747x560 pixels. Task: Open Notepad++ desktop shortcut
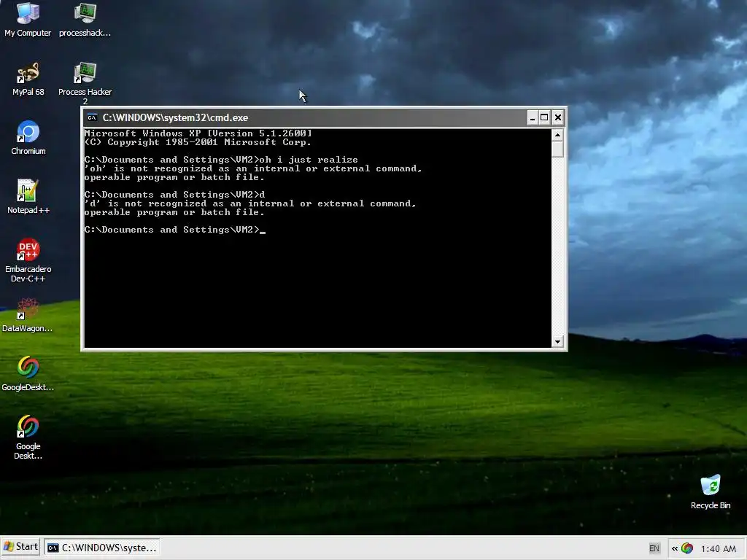coord(28,197)
